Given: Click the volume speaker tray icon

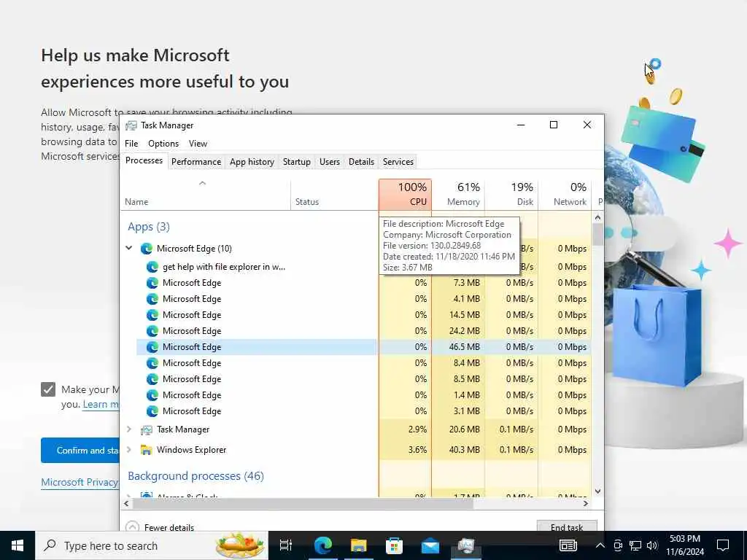Looking at the screenshot, I should [652, 545].
